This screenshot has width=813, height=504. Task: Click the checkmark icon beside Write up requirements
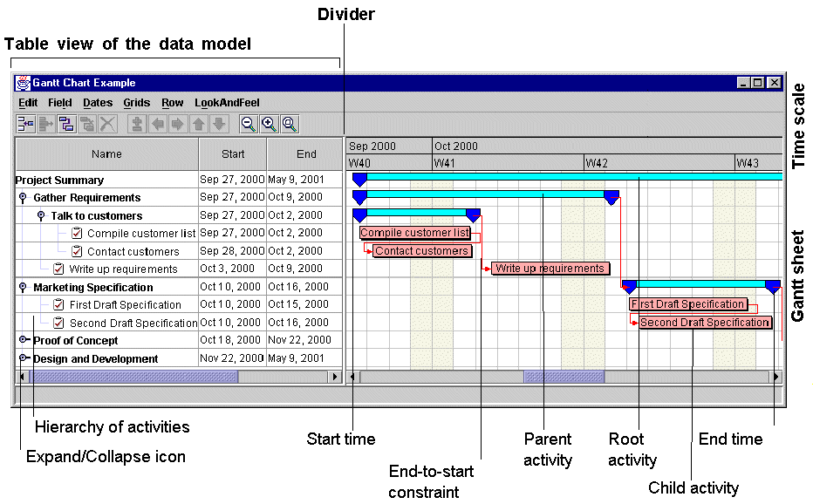tap(58, 269)
